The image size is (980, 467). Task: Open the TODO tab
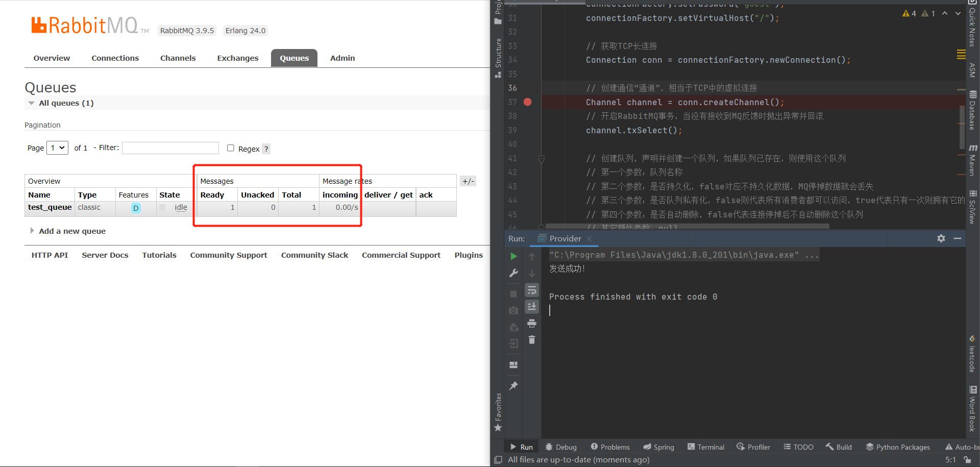coord(799,447)
